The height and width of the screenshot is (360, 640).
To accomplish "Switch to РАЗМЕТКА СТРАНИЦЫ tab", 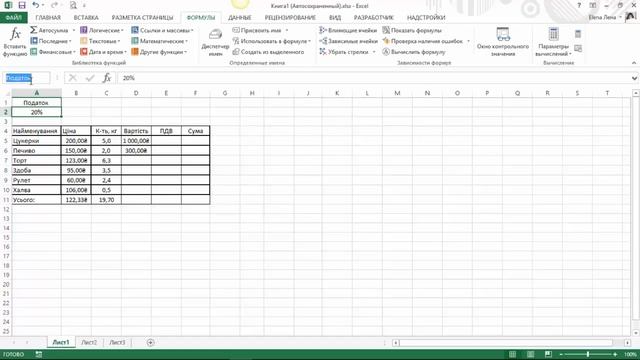I will coord(142,18).
